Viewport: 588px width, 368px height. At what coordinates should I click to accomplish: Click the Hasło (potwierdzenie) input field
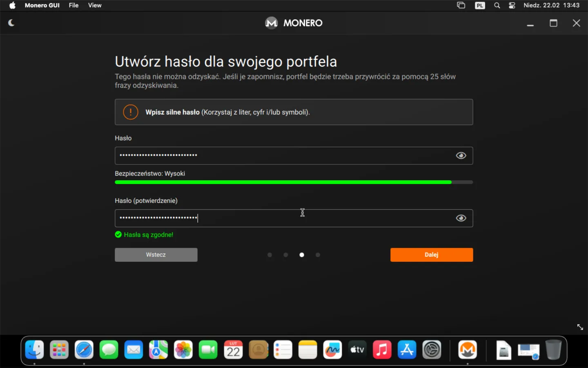pyautogui.click(x=294, y=218)
